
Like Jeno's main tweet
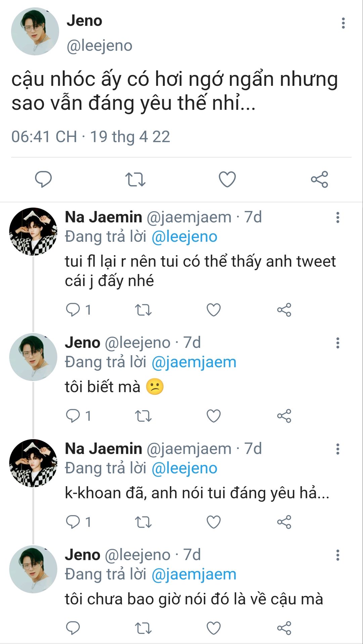click(227, 179)
